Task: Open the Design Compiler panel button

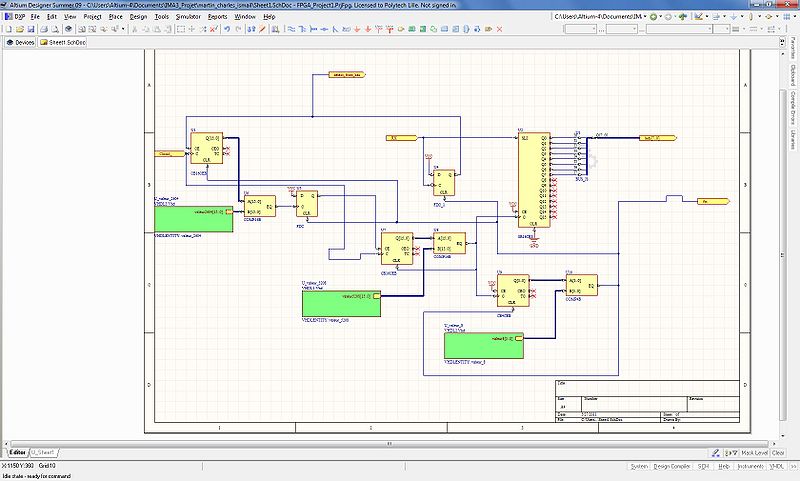Action: tap(673, 466)
